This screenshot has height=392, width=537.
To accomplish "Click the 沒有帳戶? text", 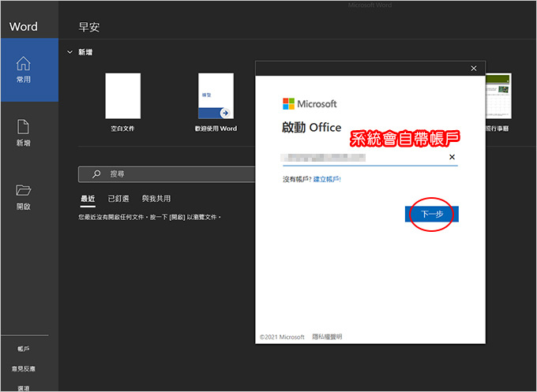I will pyautogui.click(x=297, y=179).
